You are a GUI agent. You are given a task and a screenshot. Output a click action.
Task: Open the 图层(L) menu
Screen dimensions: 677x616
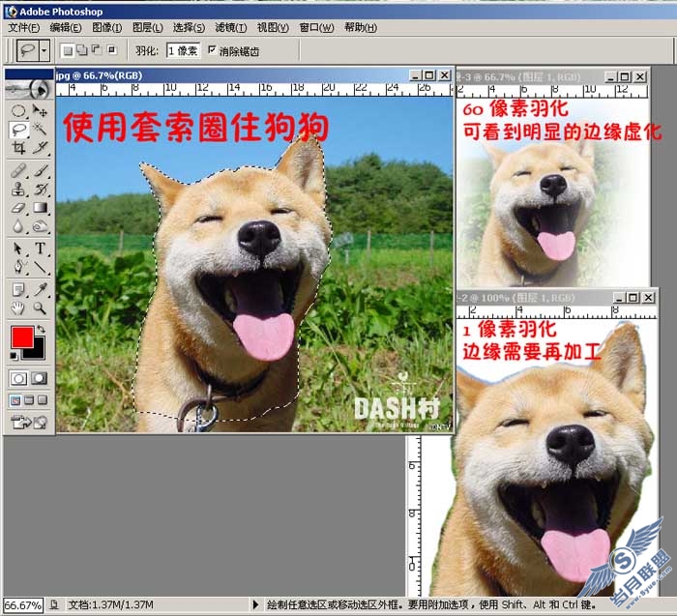[148, 28]
